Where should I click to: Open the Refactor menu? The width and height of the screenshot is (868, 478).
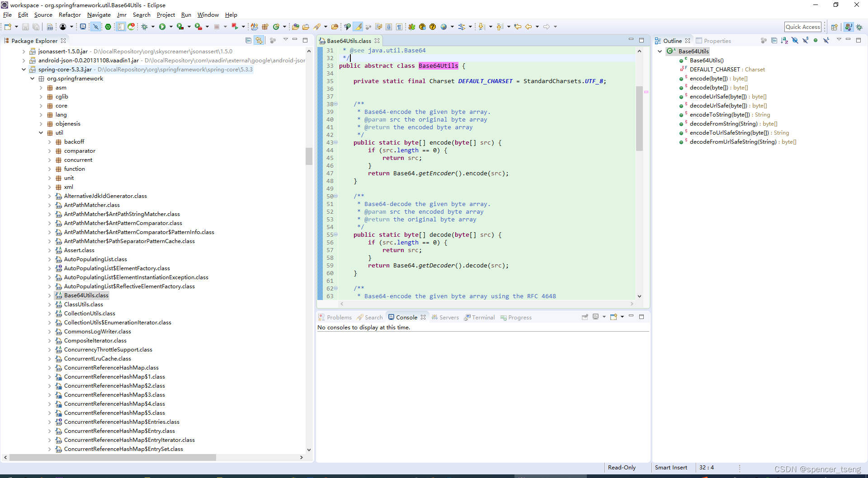point(70,14)
